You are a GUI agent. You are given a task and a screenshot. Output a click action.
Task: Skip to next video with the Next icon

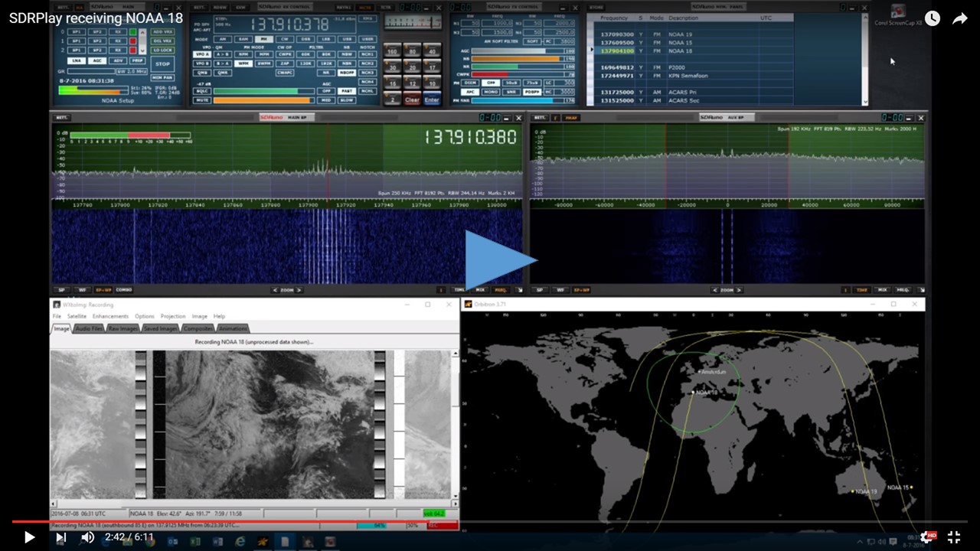click(x=61, y=537)
